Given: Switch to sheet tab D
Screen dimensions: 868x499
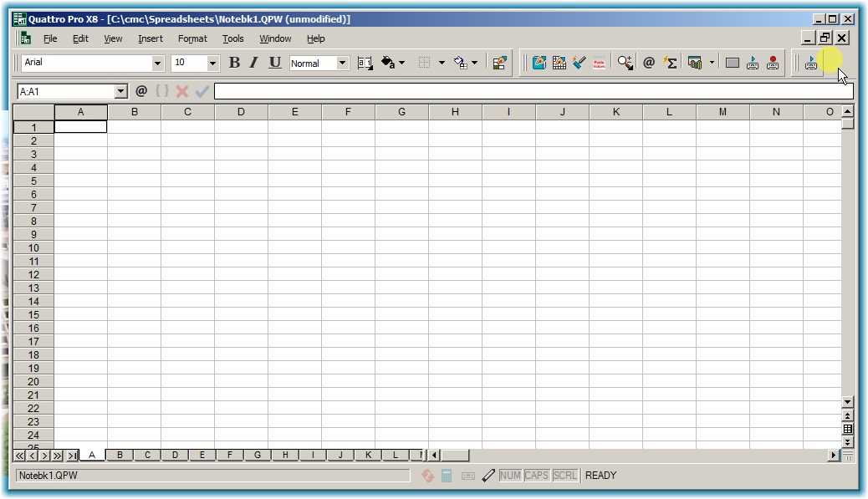Looking at the screenshot, I should coord(175,456).
